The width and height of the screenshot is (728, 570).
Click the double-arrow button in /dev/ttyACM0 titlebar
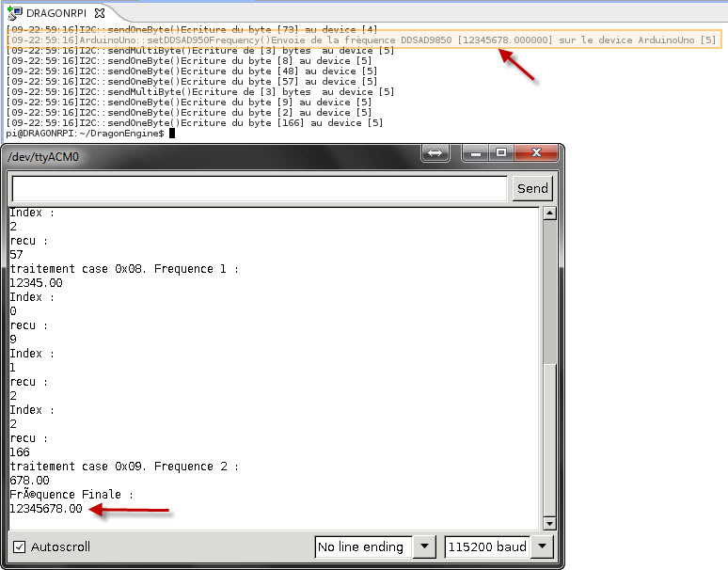[x=435, y=152]
